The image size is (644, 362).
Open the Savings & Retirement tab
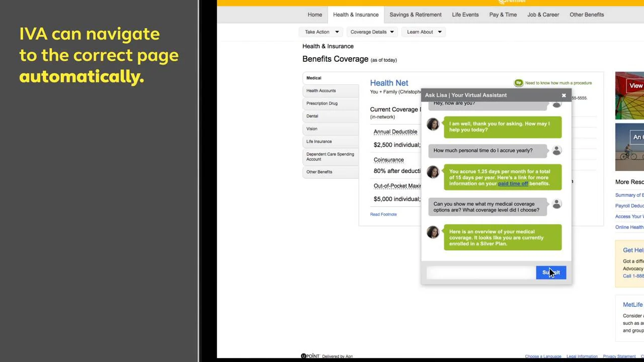tap(416, 15)
